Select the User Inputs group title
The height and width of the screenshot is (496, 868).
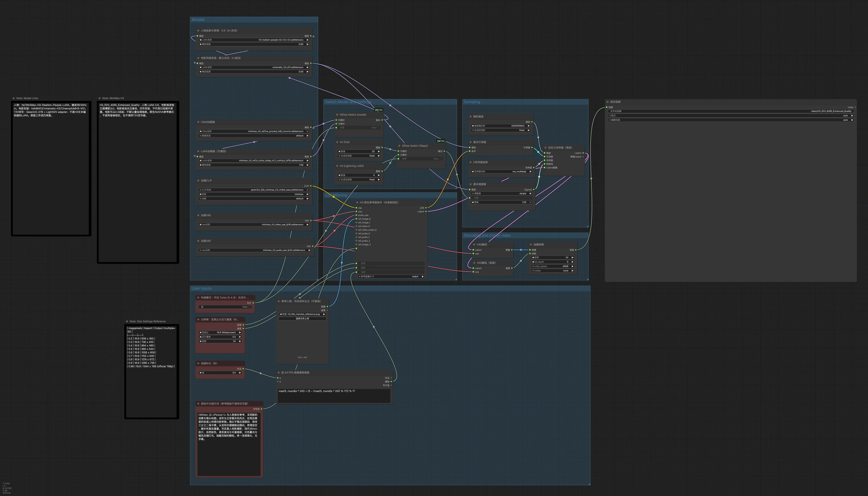[202, 289]
